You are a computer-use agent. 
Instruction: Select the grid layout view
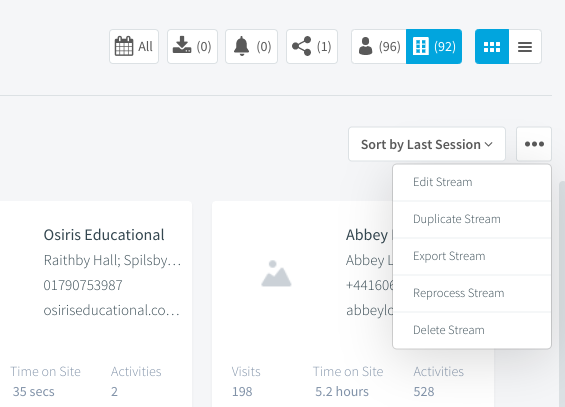pos(492,46)
